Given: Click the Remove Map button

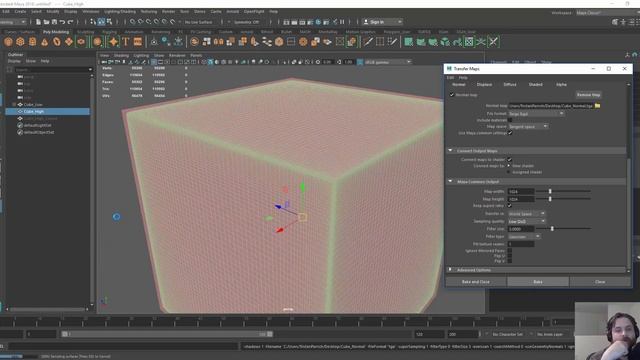Looking at the screenshot, I should click(x=588, y=95).
